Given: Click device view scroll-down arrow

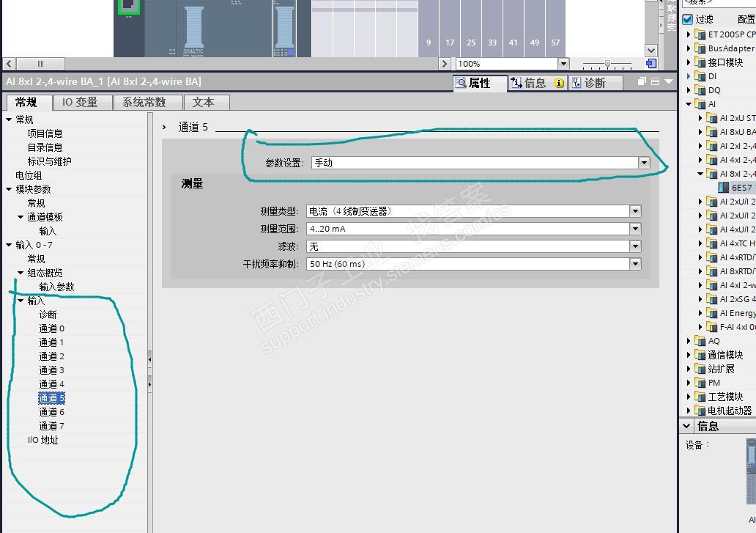Looking at the screenshot, I should pos(651,51).
